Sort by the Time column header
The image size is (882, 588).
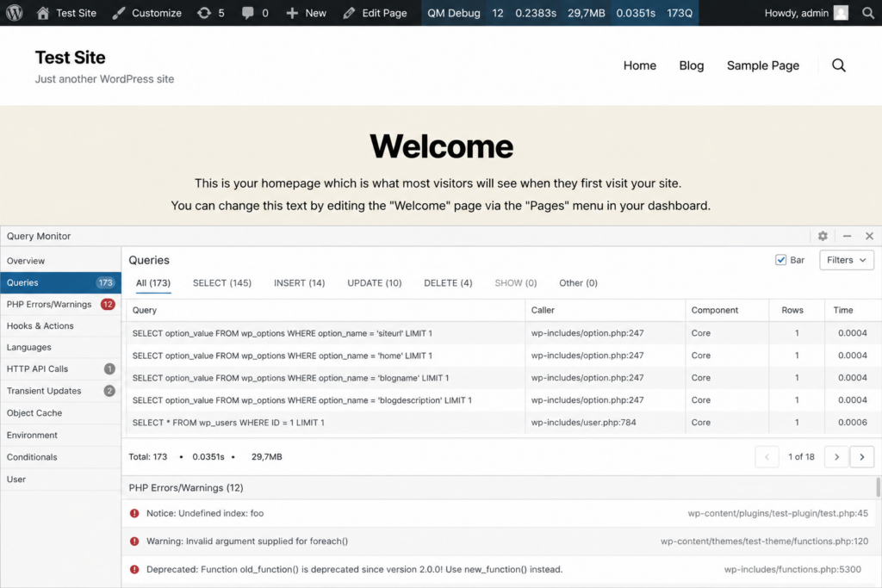click(842, 310)
